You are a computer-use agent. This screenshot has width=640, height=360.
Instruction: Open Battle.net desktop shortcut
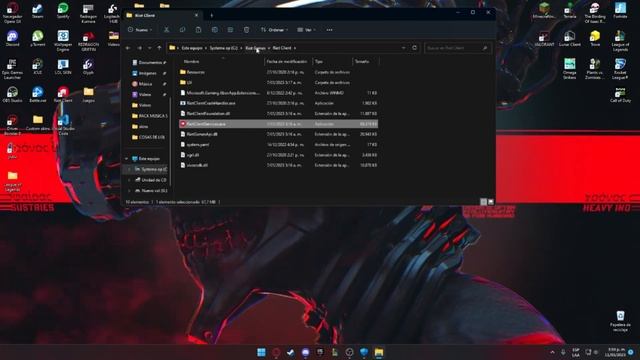coord(38,95)
